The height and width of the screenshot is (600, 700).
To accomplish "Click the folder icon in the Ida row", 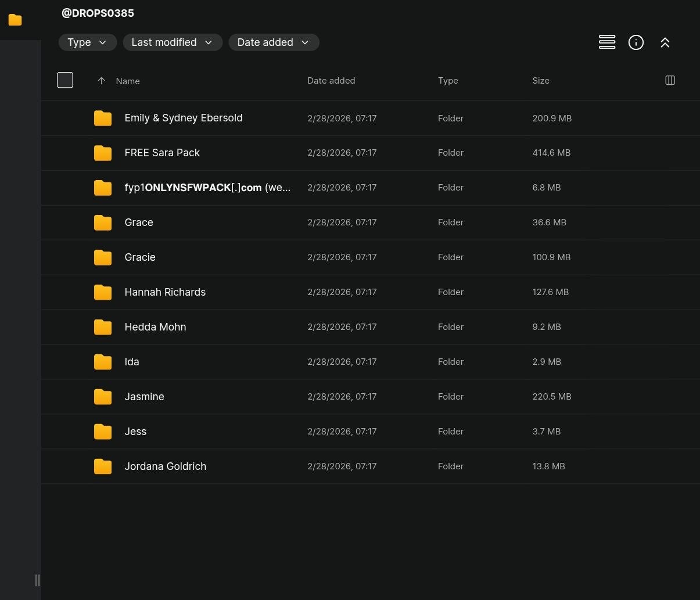I will tap(103, 362).
